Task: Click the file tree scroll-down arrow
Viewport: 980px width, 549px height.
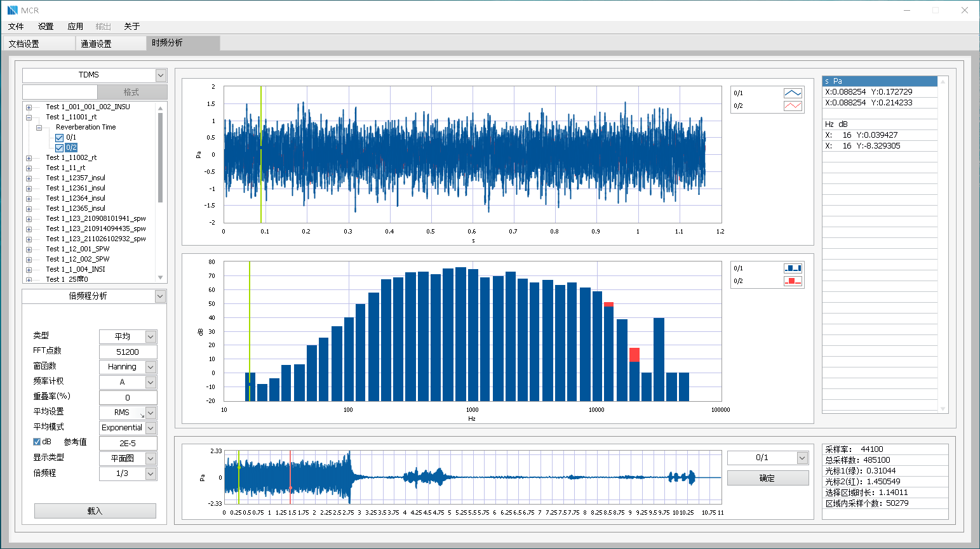Action: 160,277
